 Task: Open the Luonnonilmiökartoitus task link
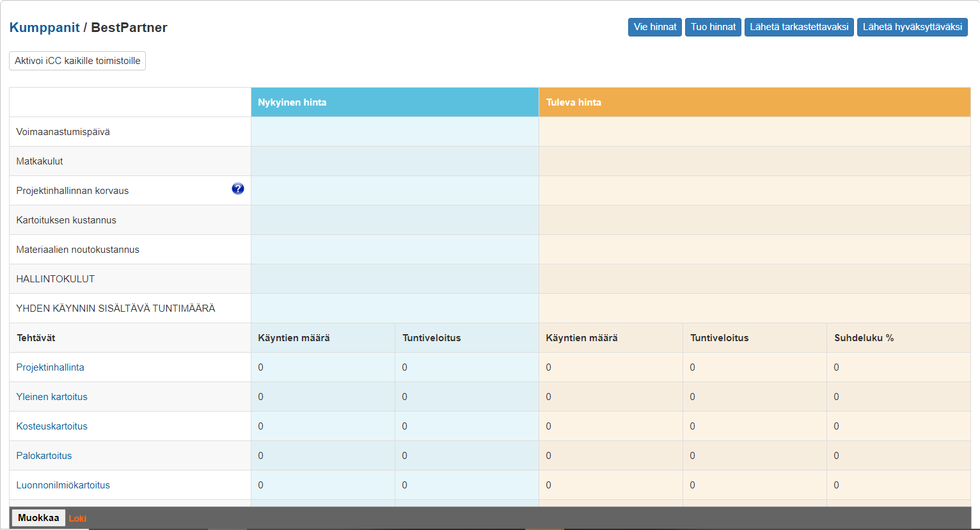point(63,485)
